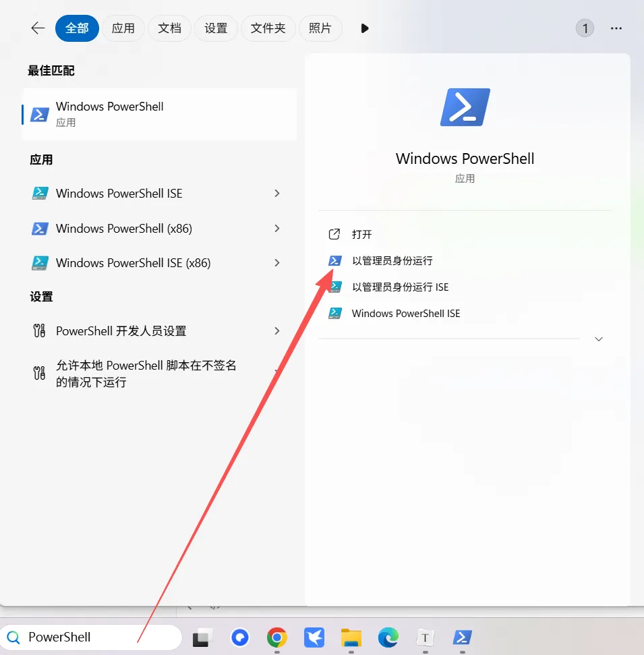
Task: Choose 以管理员身份运行
Action: (x=392, y=260)
